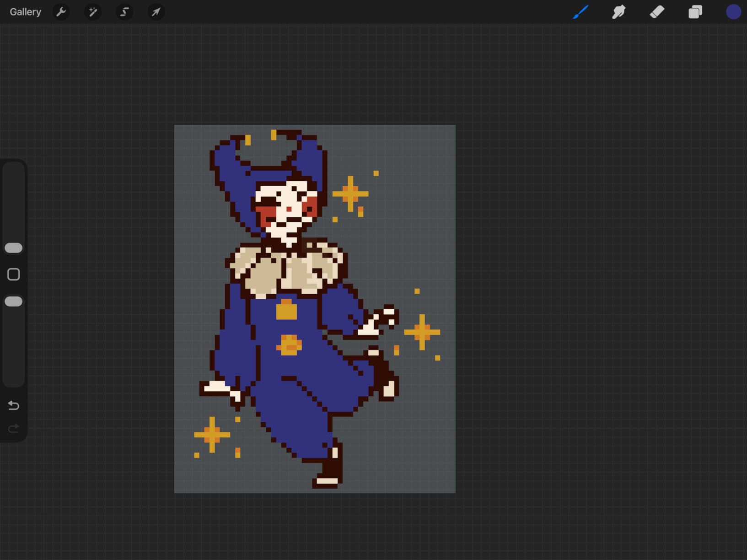Viewport: 747px width, 560px height.
Task: Select the Smudge tool
Action: [x=618, y=12]
